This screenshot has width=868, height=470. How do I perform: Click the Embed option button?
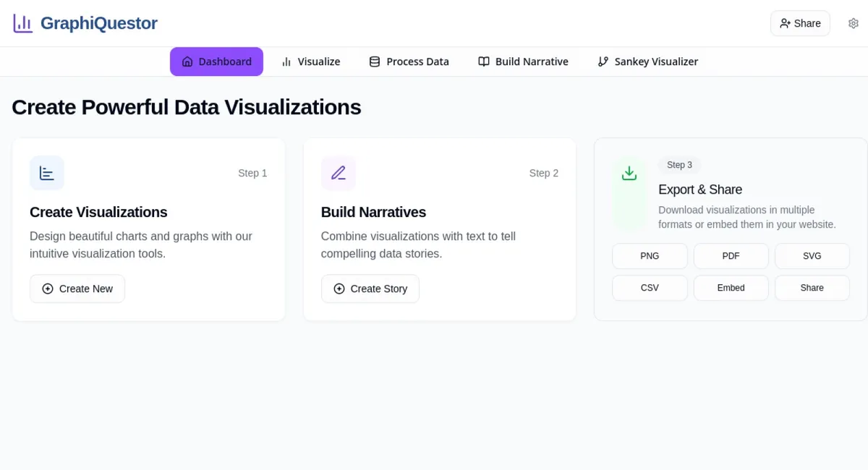pos(731,288)
